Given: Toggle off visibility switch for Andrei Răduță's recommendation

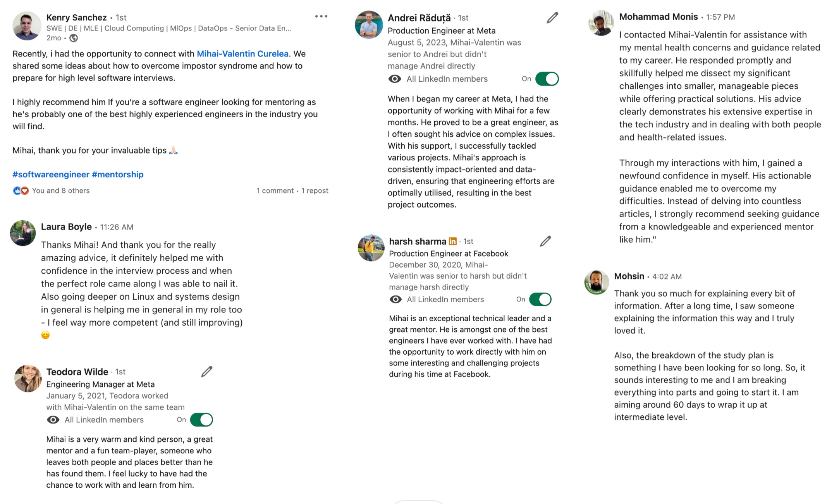Looking at the screenshot, I should 547,79.
